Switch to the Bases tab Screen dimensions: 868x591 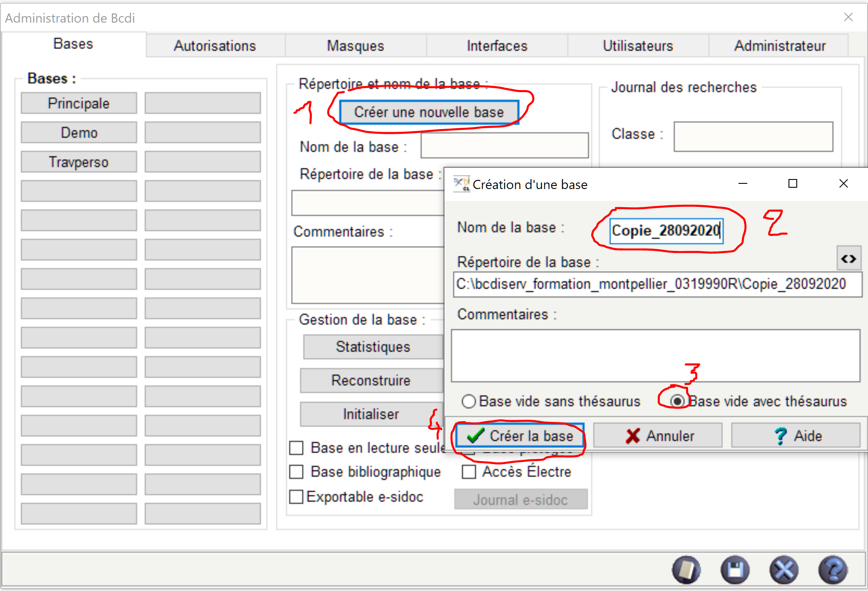[73, 44]
